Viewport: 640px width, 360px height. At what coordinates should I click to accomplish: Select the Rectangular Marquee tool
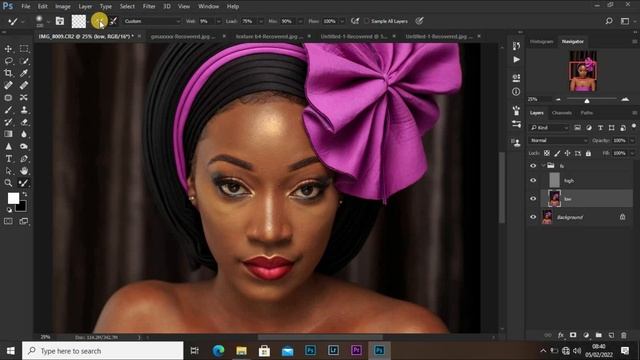[x=24, y=49]
